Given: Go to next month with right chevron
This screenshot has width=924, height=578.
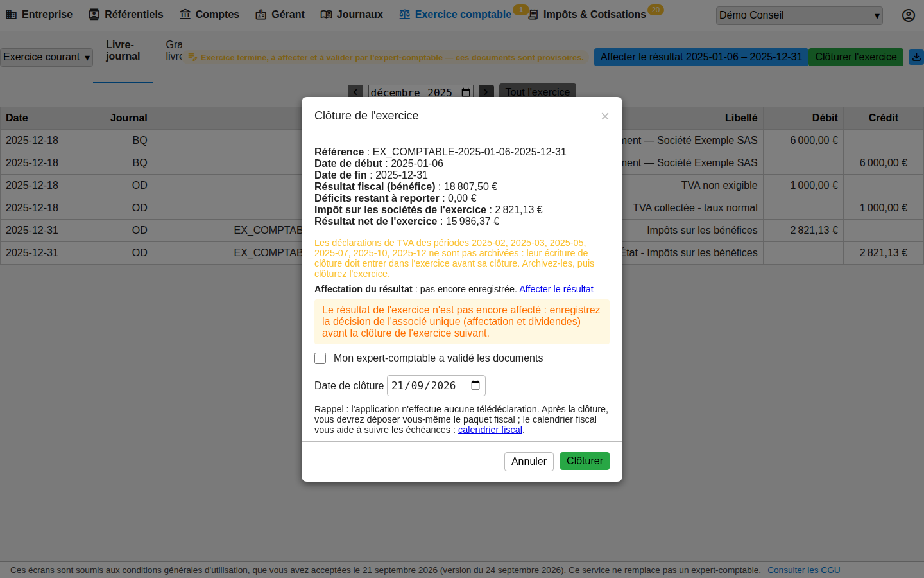Looking at the screenshot, I should click(486, 92).
